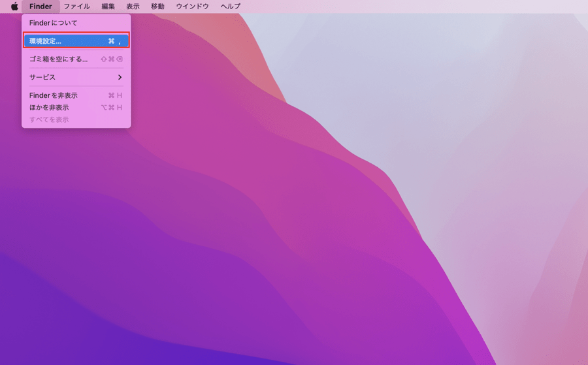Choose Finderについて from the menu

pos(76,23)
